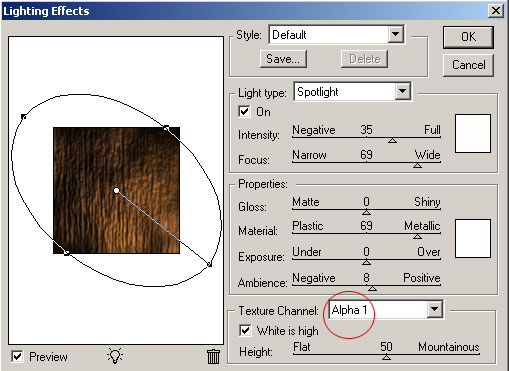Confirm with the OK button
This screenshot has width=509, height=371.
(x=468, y=37)
